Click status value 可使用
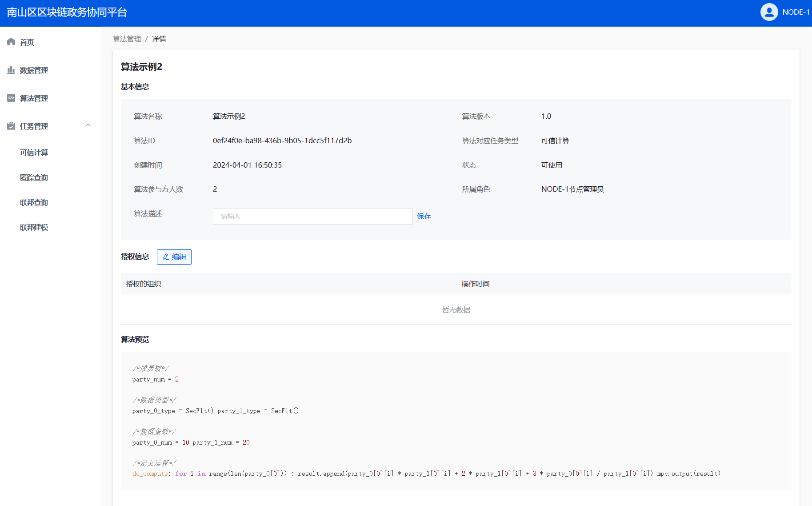Image resolution: width=812 pixels, height=506 pixels. [552, 165]
